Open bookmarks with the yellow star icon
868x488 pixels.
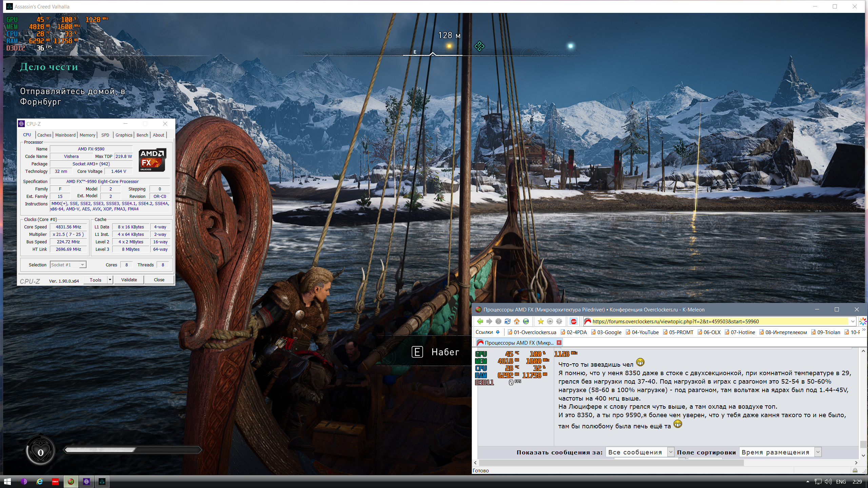tap(541, 321)
